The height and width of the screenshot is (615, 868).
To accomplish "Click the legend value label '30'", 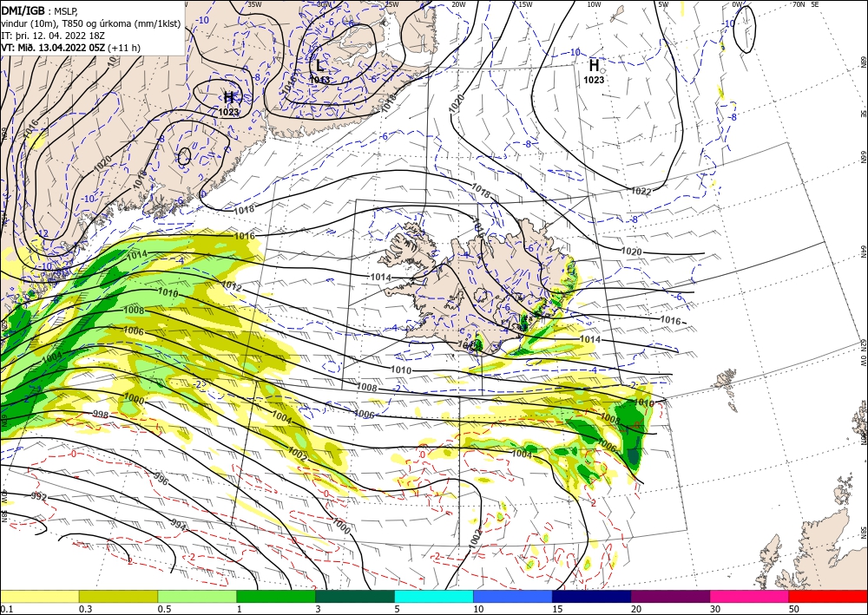I will point(715,609).
